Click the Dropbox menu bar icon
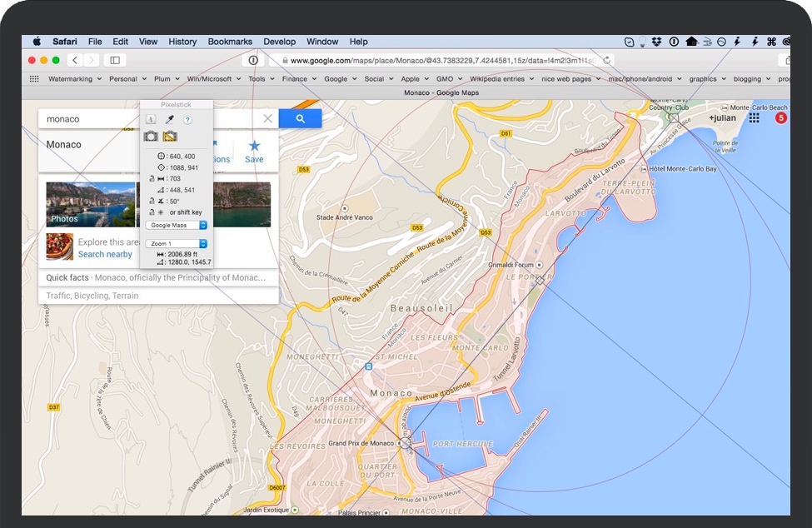Screen dimensions: 812x528 click(657, 42)
